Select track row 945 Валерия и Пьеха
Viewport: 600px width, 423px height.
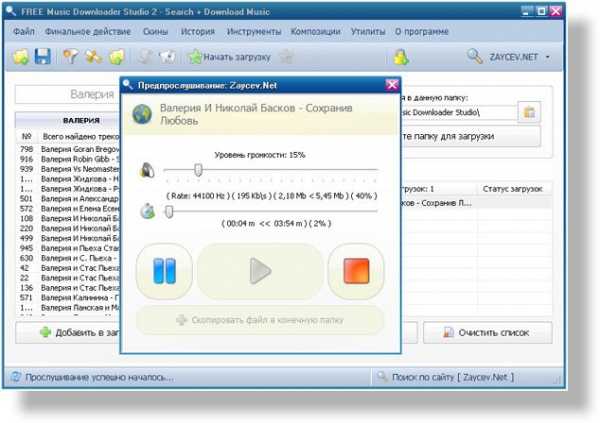(x=69, y=248)
